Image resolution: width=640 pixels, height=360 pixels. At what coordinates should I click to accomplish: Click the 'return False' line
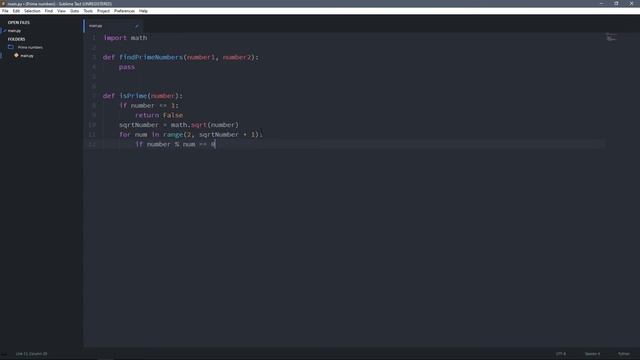(159, 115)
